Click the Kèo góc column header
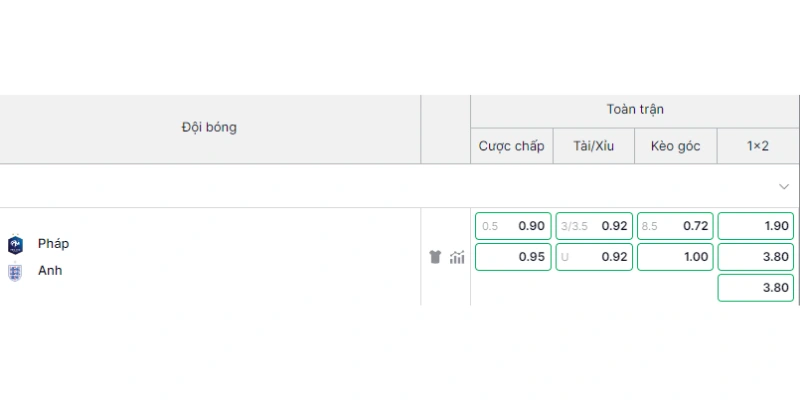This screenshot has width=800, height=400. coord(676,146)
